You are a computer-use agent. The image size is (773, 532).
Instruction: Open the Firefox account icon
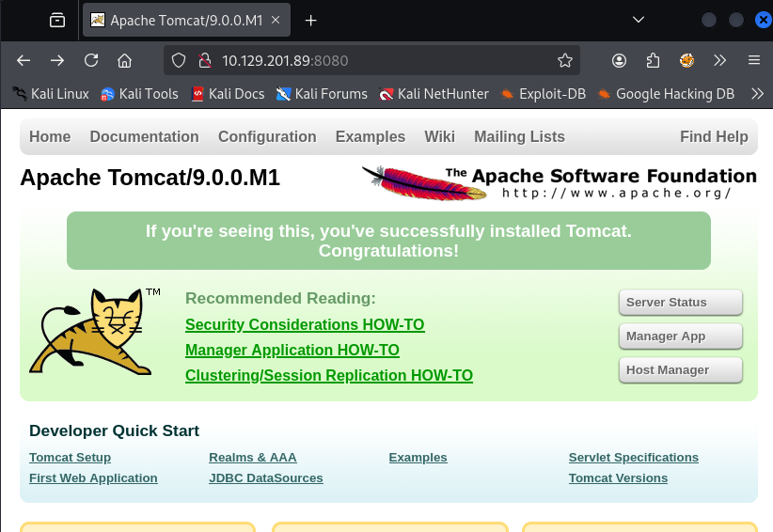[x=619, y=60]
